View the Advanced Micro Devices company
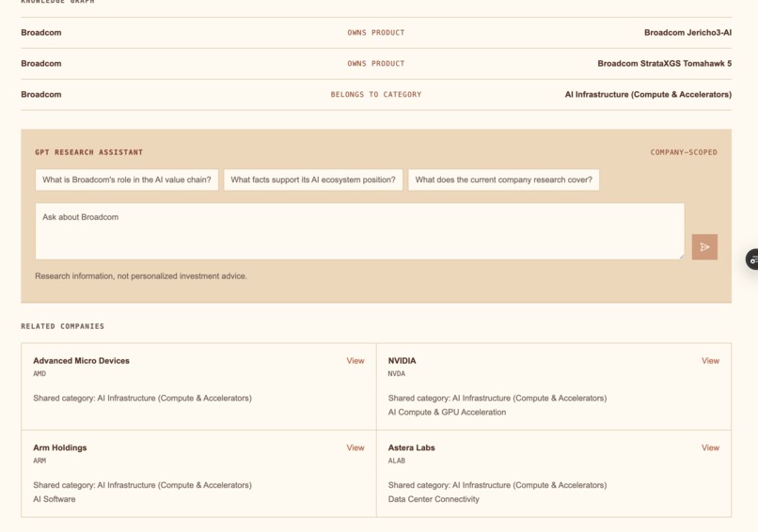This screenshot has width=758, height=532. [355, 361]
